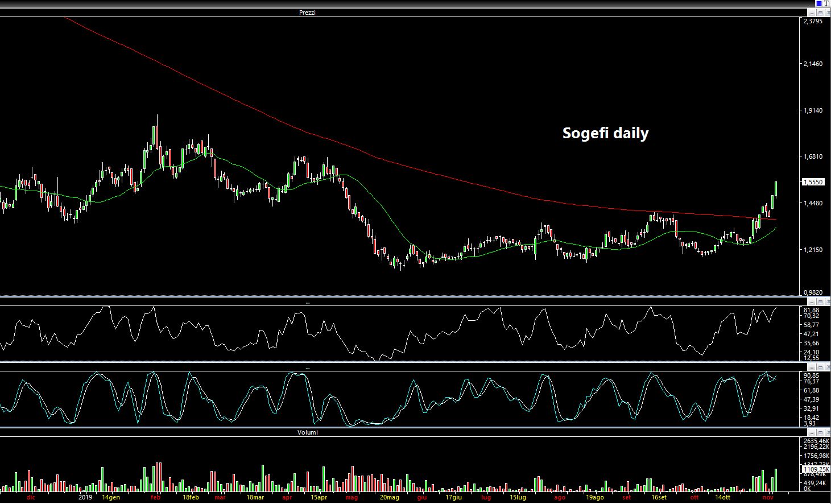Click the '17giu' date axis label
The image size is (831, 504).
[453, 497]
